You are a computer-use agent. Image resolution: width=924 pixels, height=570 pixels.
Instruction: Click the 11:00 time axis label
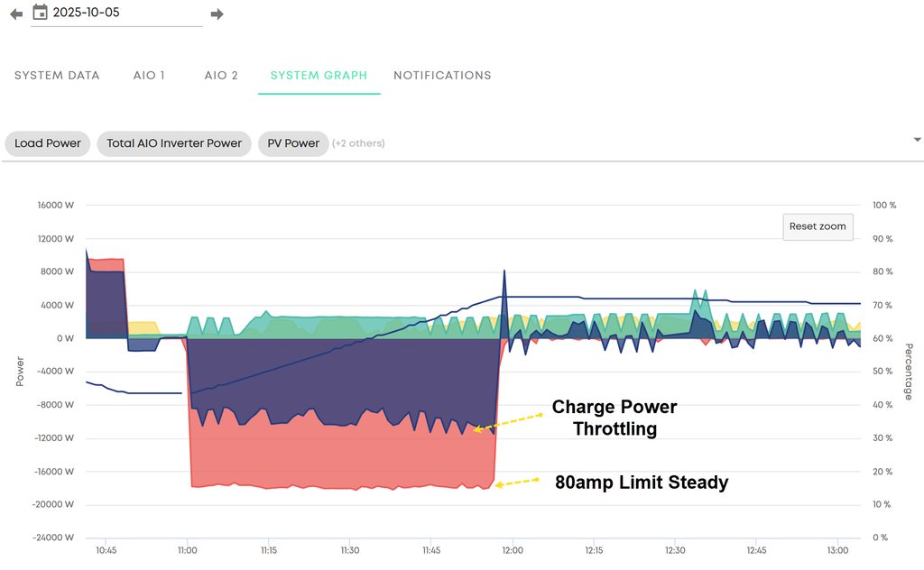[x=187, y=549]
